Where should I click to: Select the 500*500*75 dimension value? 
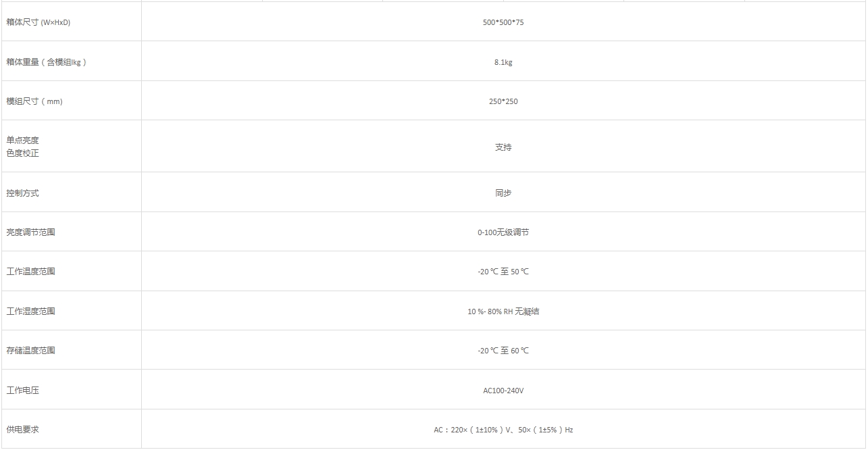(x=503, y=22)
